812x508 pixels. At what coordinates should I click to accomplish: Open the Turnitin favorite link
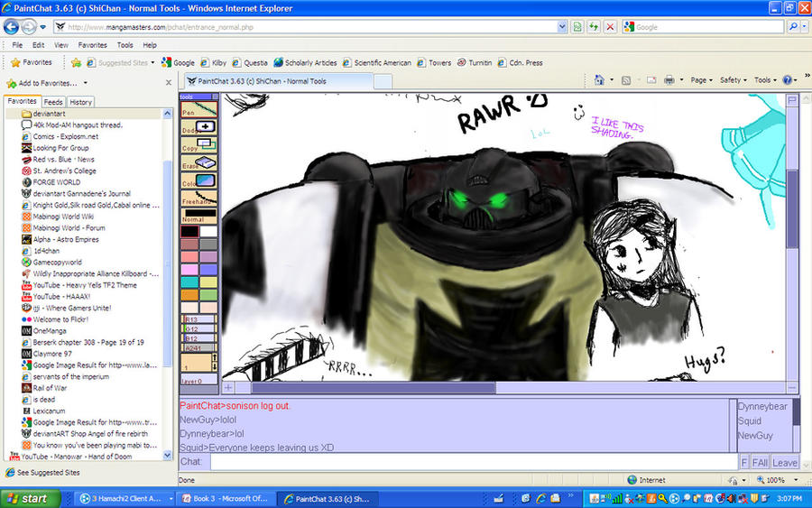tap(475, 62)
